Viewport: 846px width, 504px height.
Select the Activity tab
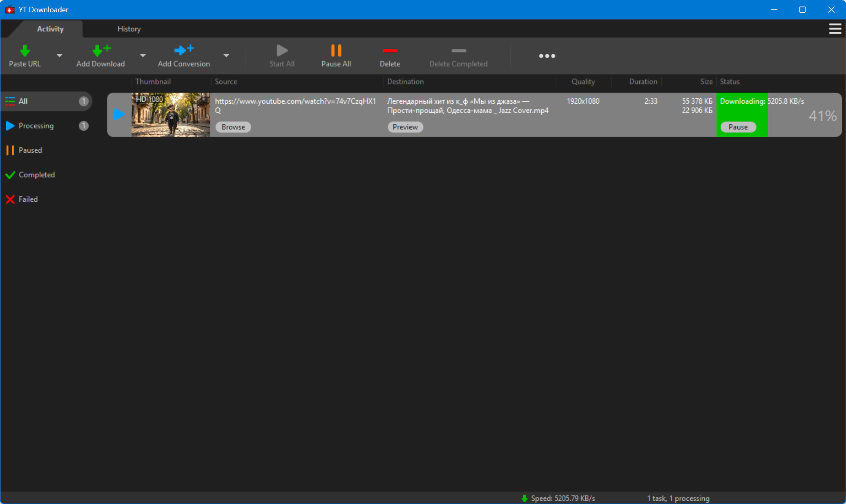(50, 29)
